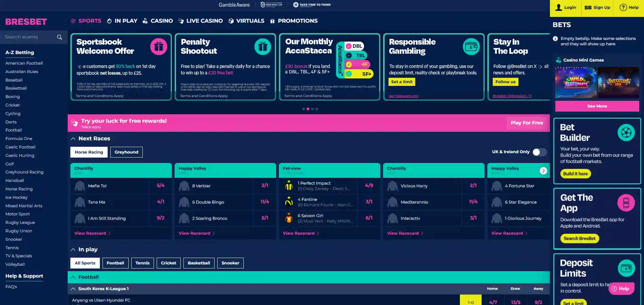The height and width of the screenshot is (305, 644).
Task: Click the free rewards hand icon
Action: [74, 123]
